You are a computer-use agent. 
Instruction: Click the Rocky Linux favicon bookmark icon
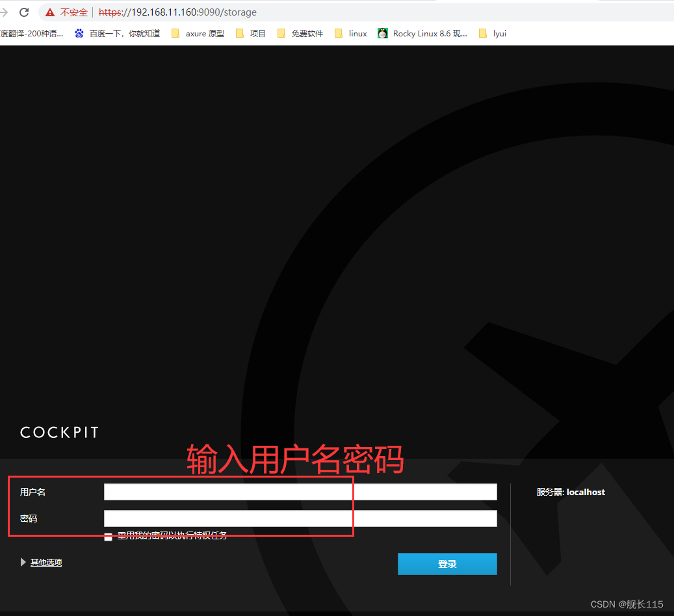pyautogui.click(x=382, y=33)
